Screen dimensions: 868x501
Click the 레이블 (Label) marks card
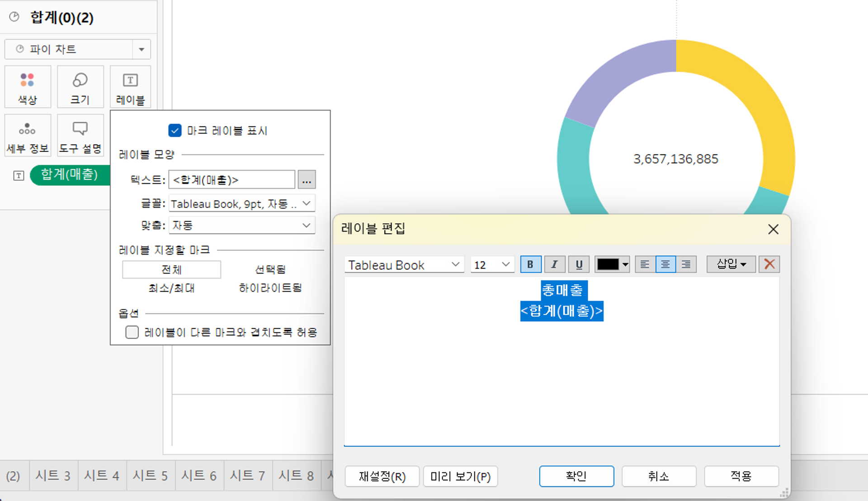(130, 87)
